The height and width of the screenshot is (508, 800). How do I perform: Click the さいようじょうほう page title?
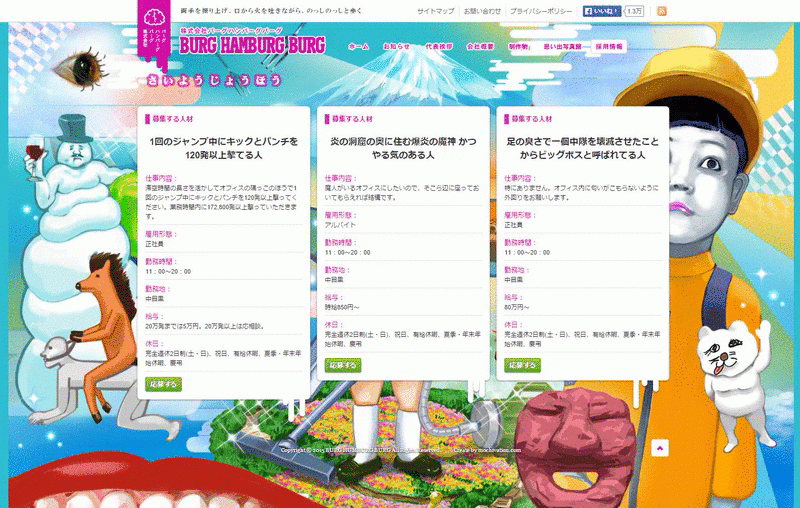click(214, 80)
